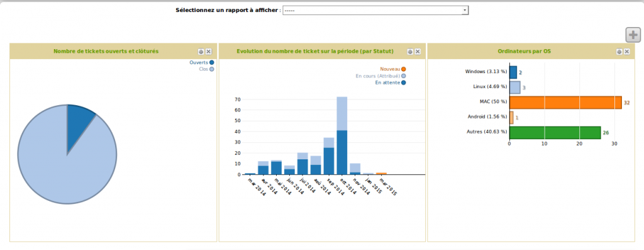Toggle the En attente legend entry
644x250 pixels.
[391, 82]
